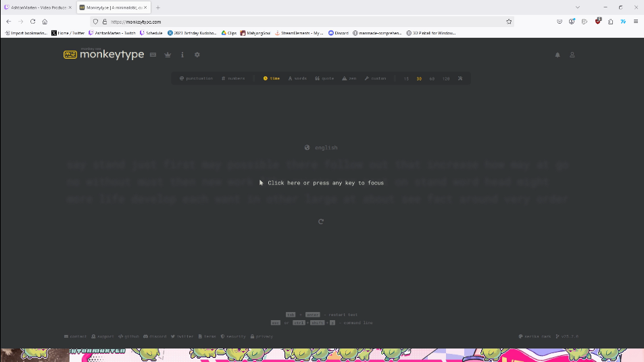Open the support footer link

[102, 336]
